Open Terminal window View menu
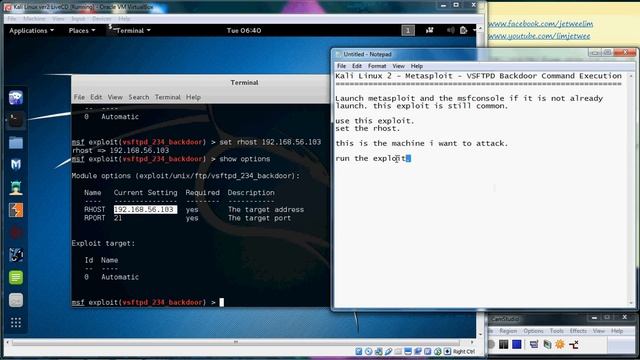640x360 pixels. click(x=115, y=97)
